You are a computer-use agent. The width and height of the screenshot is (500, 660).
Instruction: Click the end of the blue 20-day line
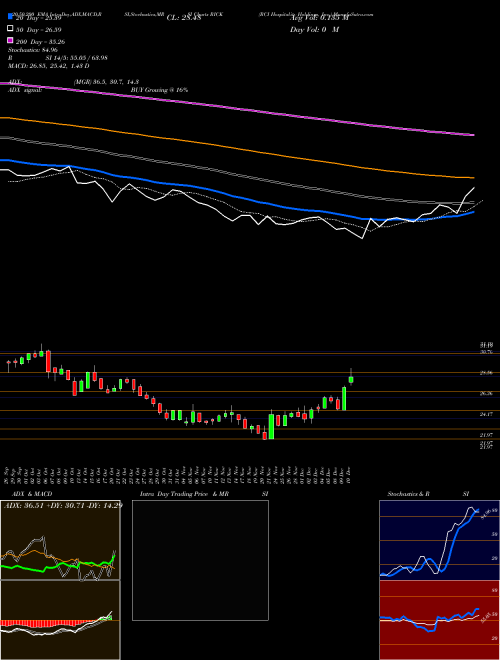(x=473, y=212)
